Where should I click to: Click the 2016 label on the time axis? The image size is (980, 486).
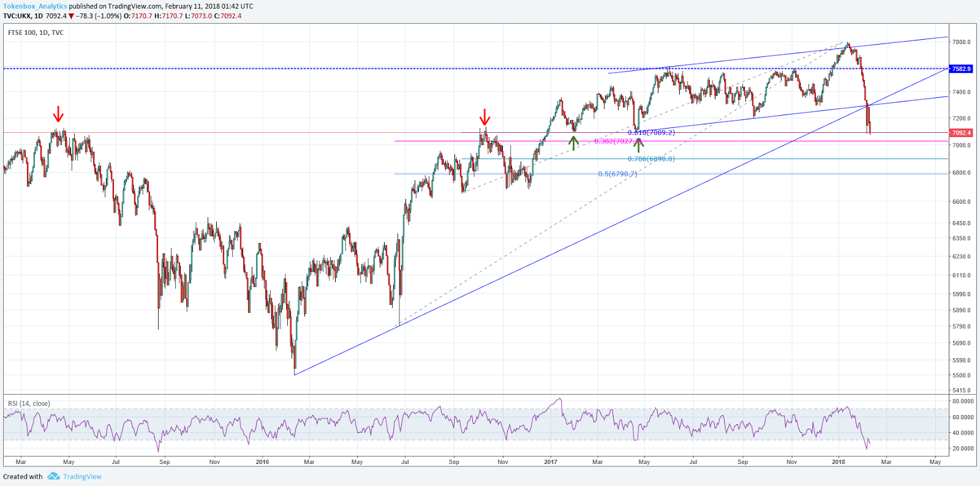[262, 462]
